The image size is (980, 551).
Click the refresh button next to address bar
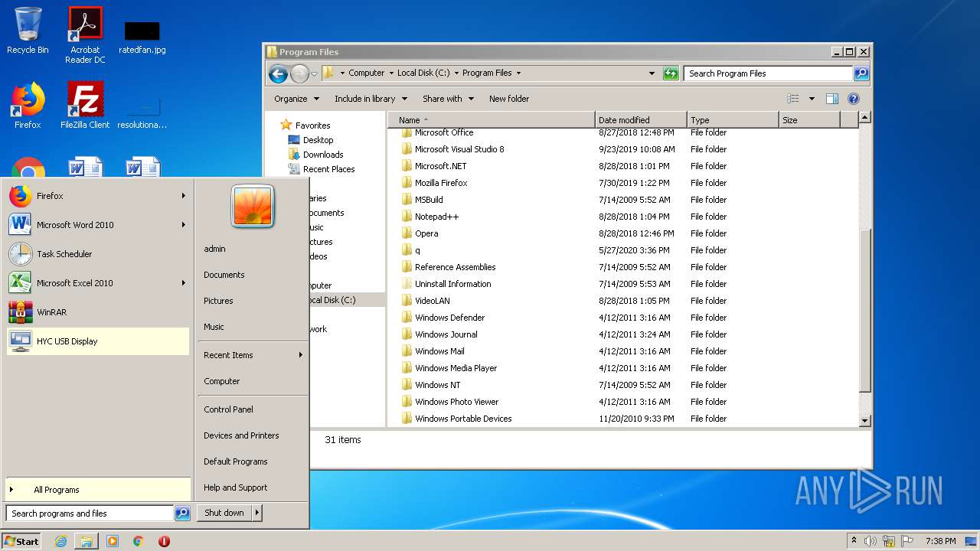(671, 73)
